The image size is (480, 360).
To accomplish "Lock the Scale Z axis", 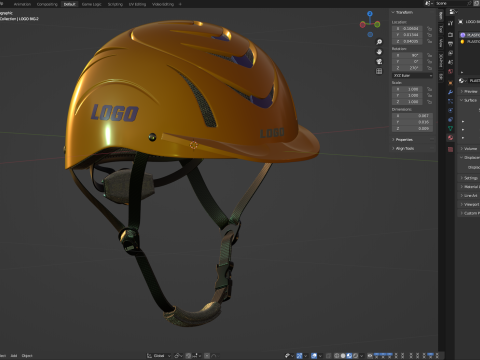I will (x=429, y=102).
